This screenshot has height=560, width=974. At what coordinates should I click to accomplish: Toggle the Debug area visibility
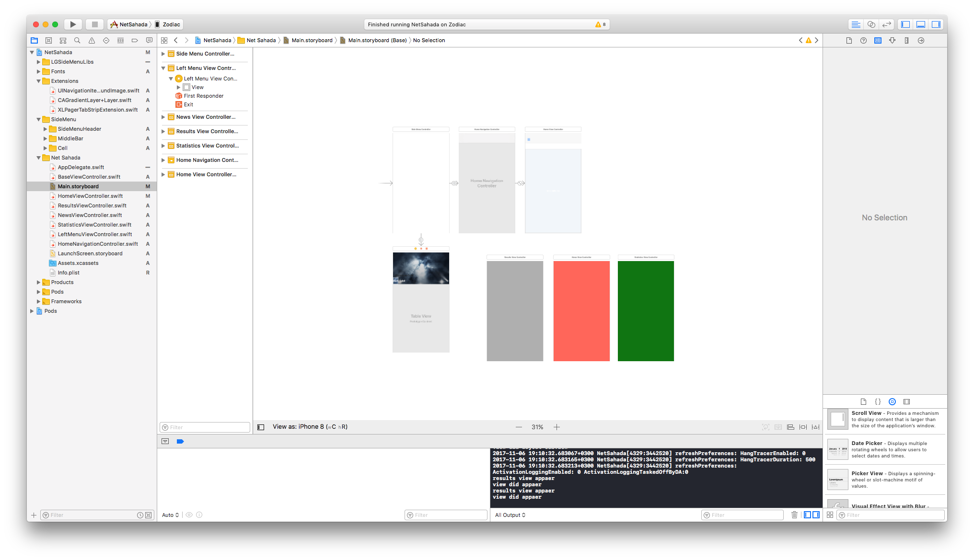921,24
